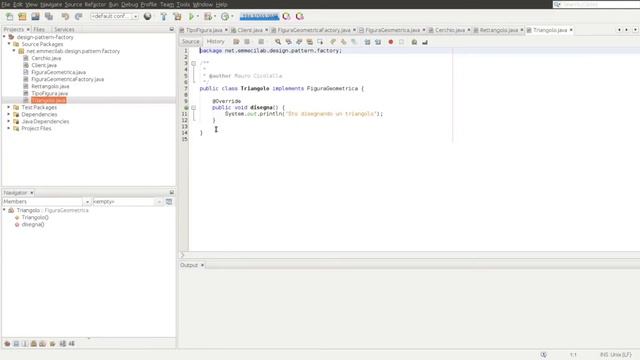The height and width of the screenshot is (360, 640).
Task: Click the New File icon in toolbar
Action: 9,16
